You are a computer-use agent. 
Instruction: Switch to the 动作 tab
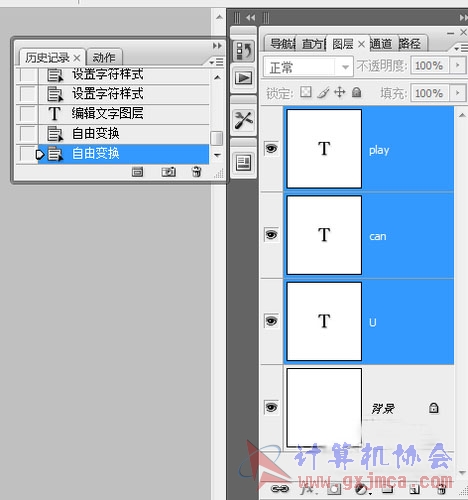pos(104,57)
